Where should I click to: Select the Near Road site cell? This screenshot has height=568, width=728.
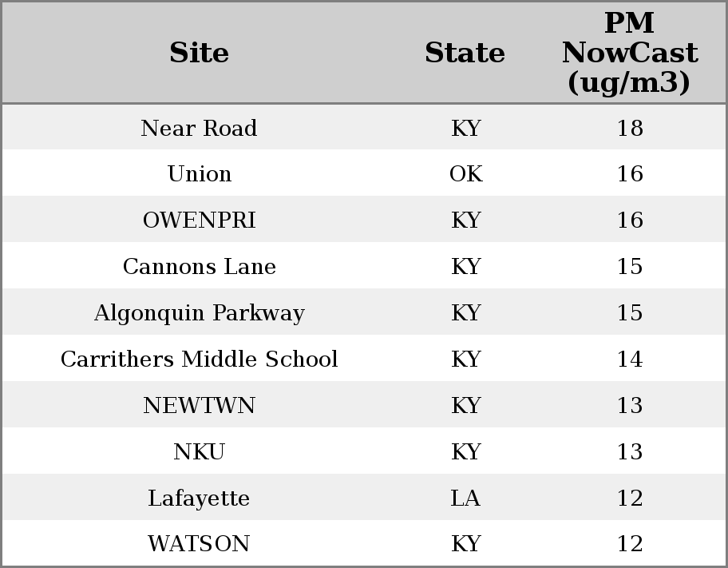199,129
